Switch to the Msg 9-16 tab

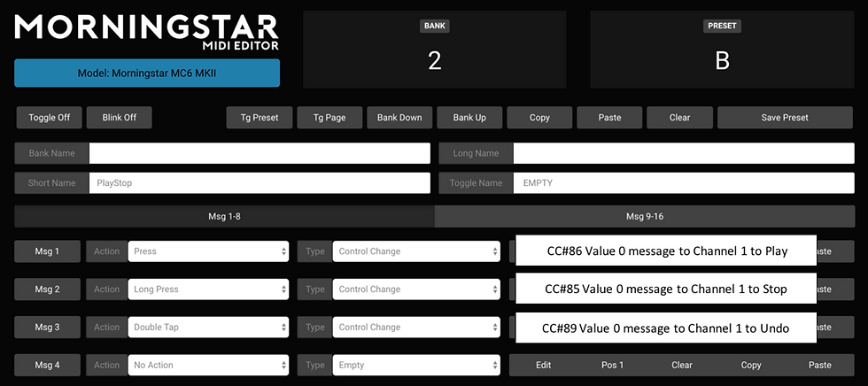click(x=645, y=216)
